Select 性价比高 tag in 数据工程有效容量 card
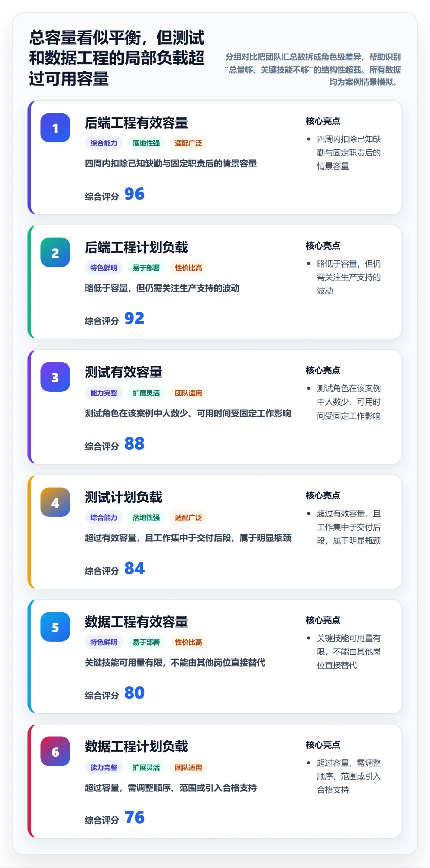The width and height of the screenshot is (430, 868). (x=188, y=642)
